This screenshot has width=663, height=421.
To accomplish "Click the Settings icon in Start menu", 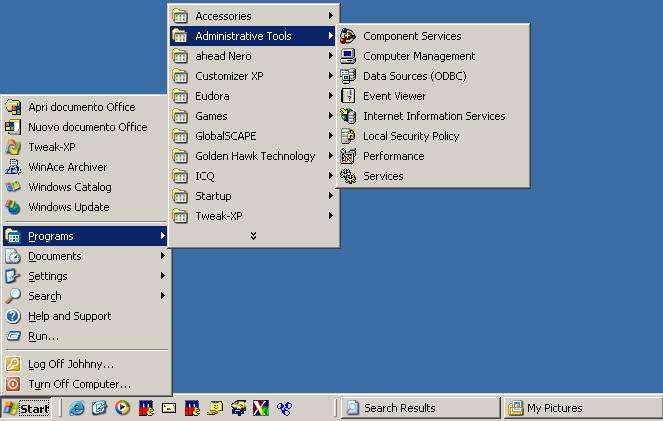I will click(x=13, y=276).
